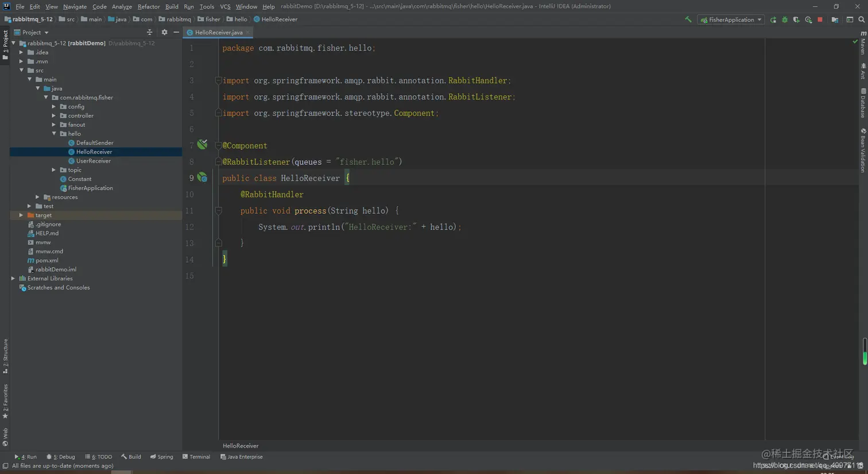868x474 pixels.
Task: Open the Spring tool window
Action: coord(161,457)
